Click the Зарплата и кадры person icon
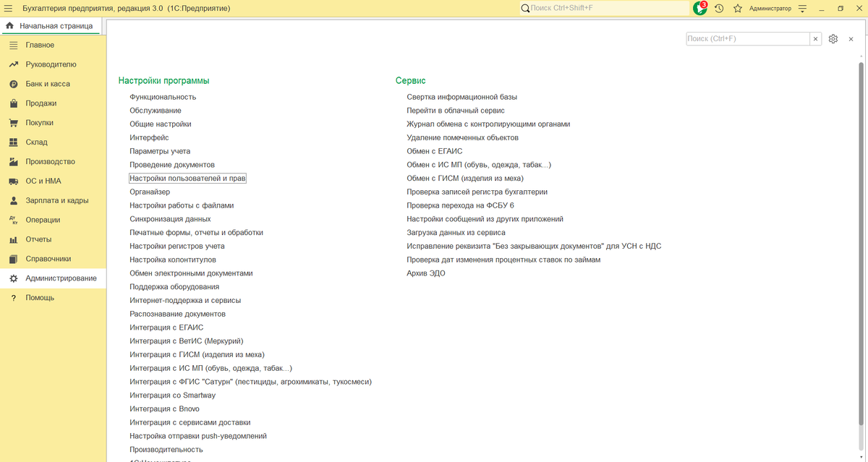868x462 pixels. click(13, 200)
